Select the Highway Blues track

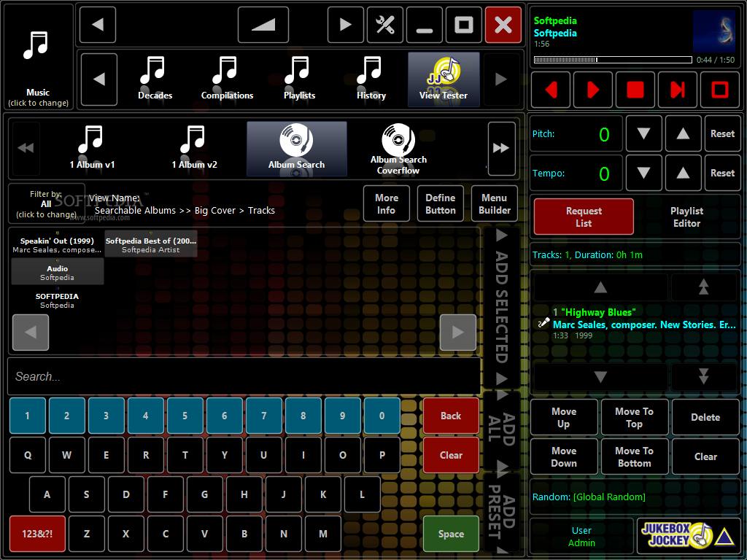[635, 324]
